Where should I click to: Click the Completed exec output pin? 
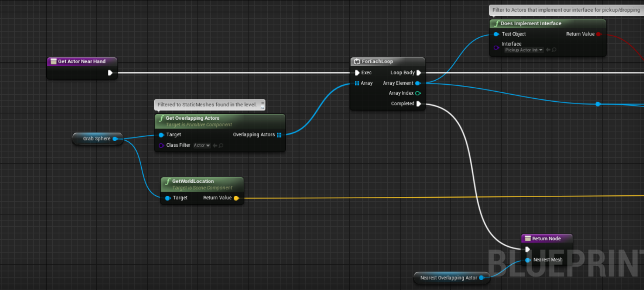tap(419, 104)
